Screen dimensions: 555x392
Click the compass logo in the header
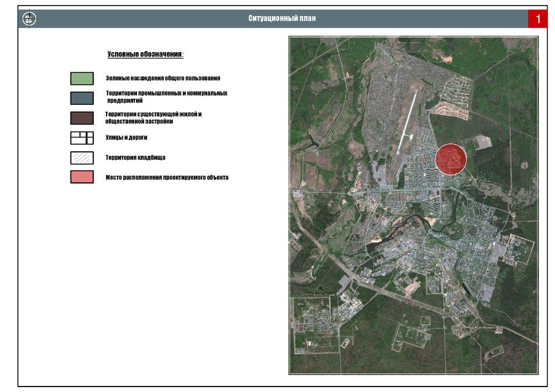click(29, 19)
